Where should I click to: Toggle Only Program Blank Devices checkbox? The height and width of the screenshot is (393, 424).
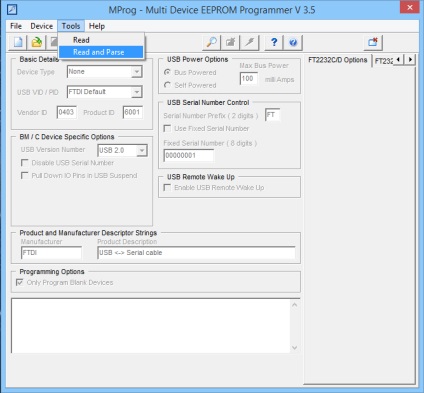tap(20, 282)
